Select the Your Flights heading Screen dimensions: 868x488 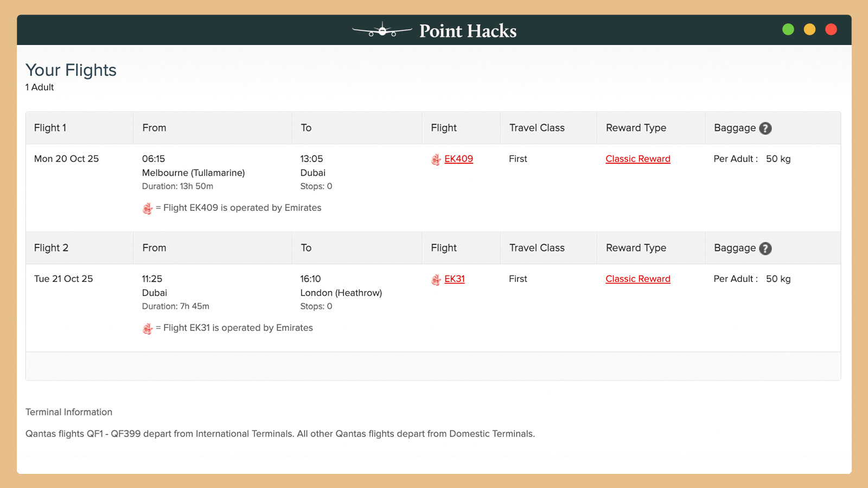(71, 70)
